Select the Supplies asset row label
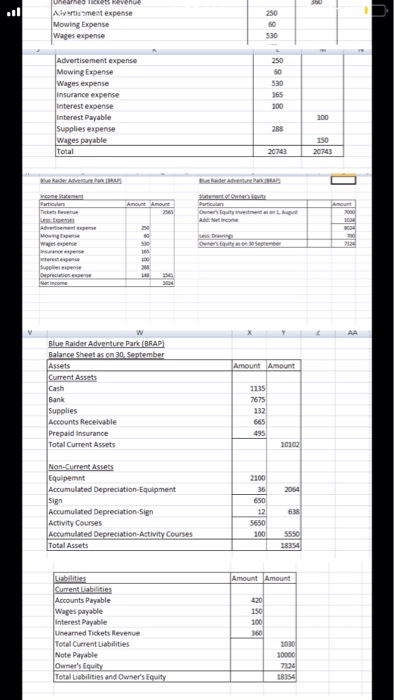The image size is (394, 700). (x=63, y=411)
